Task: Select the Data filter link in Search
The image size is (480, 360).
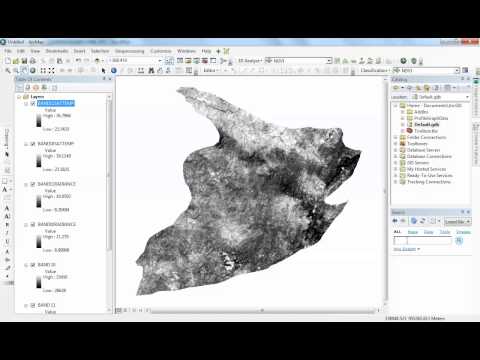Action: click(429, 232)
